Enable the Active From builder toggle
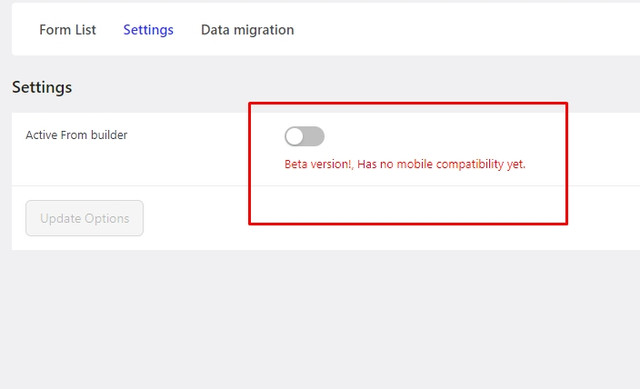 click(x=304, y=136)
